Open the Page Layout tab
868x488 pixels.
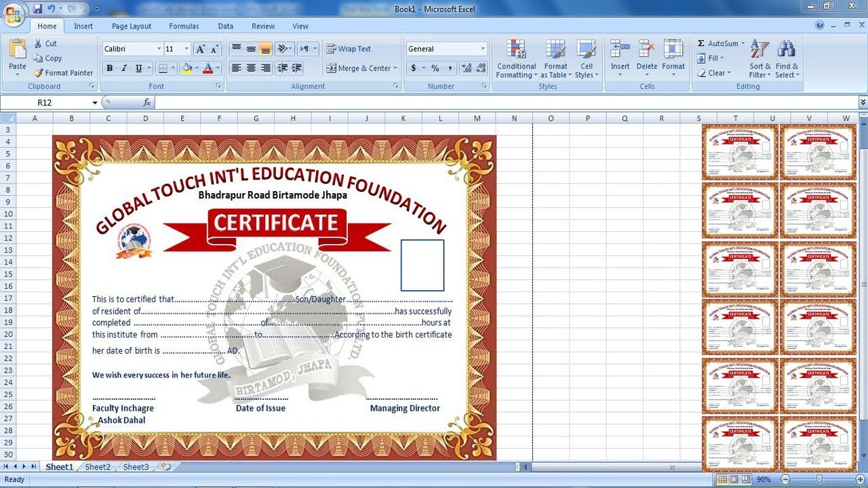click(x=132, y=26)
